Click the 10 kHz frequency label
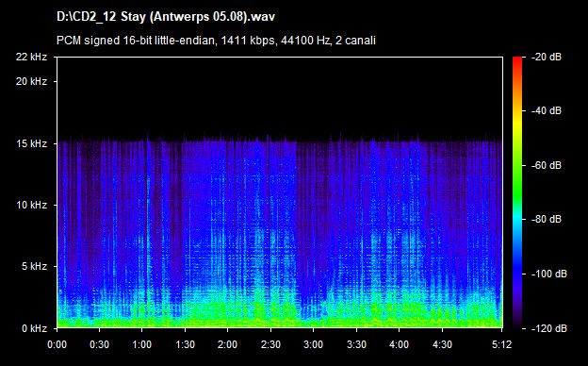Viewport: 588px width, 366px height. coord(31,206)
